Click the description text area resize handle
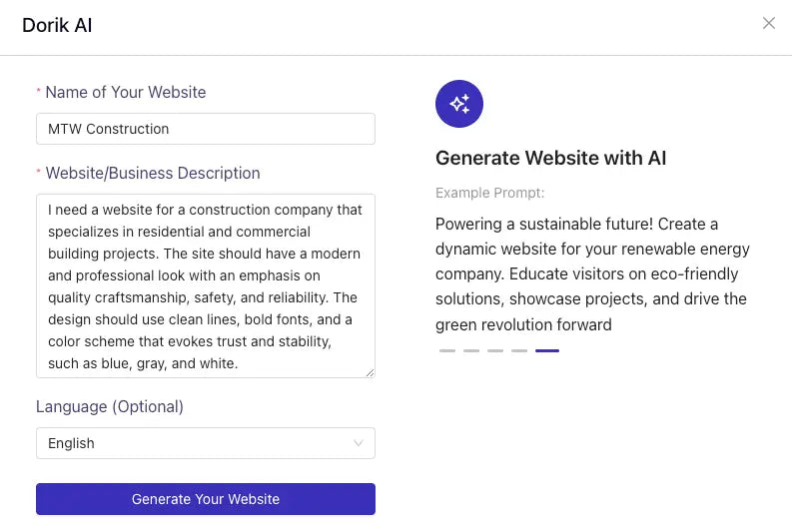Viewport: 792px width, 532px height. [370, 372]
